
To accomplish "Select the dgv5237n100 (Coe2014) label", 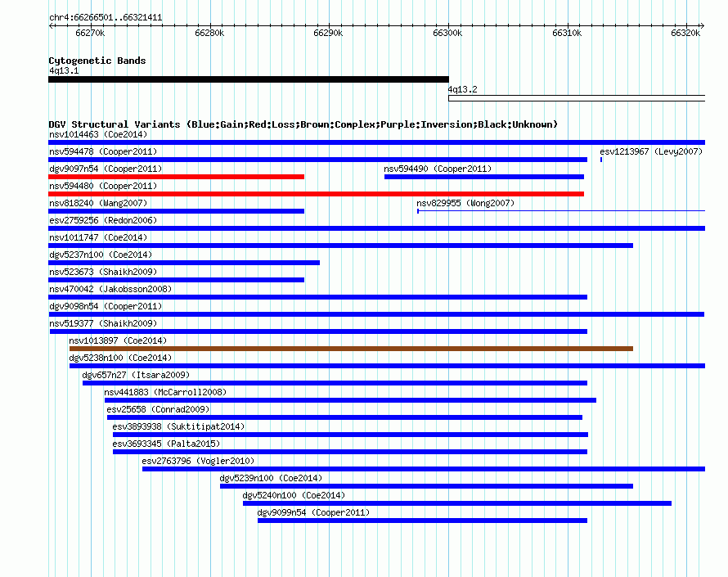I will pyautogui.click(x=101, y=255).
